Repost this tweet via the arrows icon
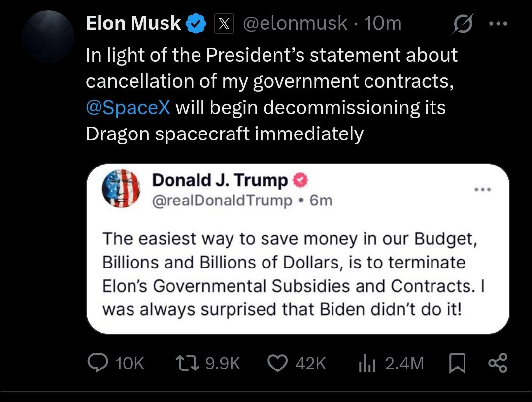Image resolution: width=532 pixels, height=402 pixels. point(187,363)
